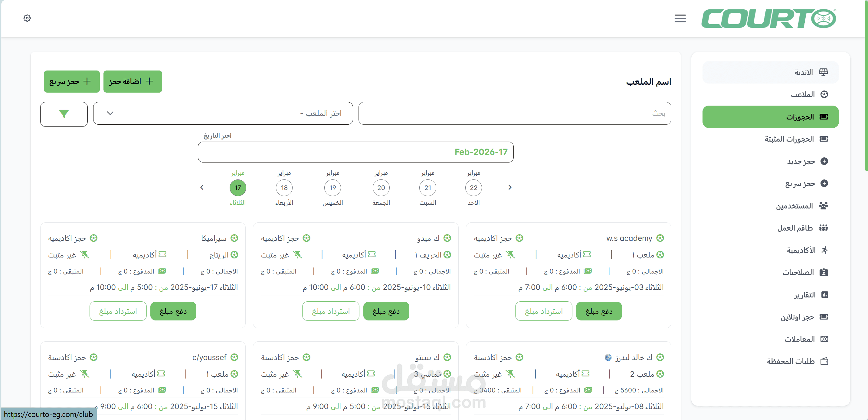This screenshot has width=868, height=420.
Task: Click the طاقم العمل (staff) sidebar icon
Action: coord(824,228)
